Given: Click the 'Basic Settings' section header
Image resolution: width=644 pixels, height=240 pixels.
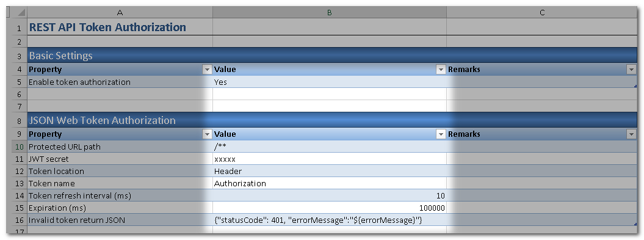Looking at the screenshot, I should point(332,56).
